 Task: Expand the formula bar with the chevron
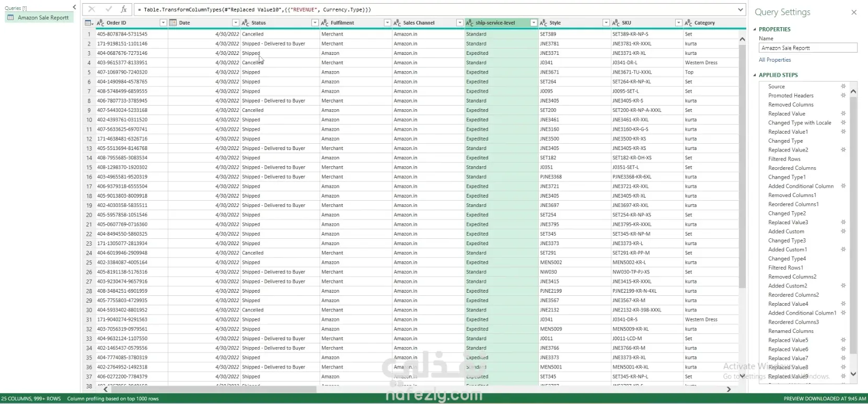[x=740, y=9]
